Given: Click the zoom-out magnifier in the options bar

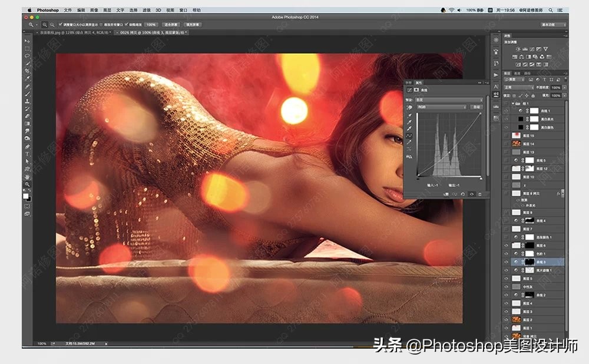Looking at the screenshot, I should click(52, 25).
